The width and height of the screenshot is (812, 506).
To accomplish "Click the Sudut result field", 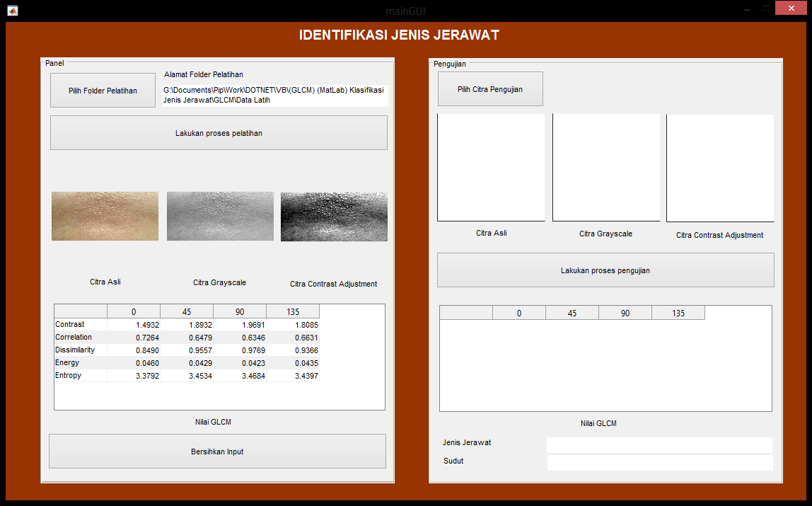I will (x=659, y=463).
